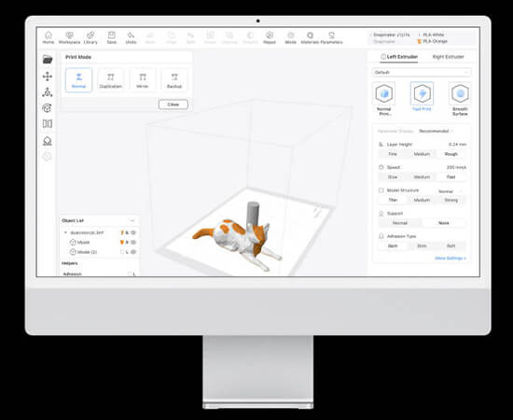Switch to the Right Extruder tab
Screen dimensions: 513x420
pos(449,57)
